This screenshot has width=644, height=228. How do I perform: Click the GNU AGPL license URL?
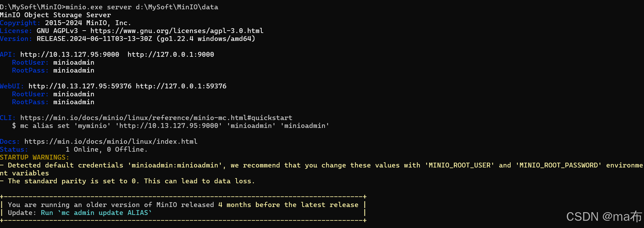pyautogui.click(x=177, y=31)
